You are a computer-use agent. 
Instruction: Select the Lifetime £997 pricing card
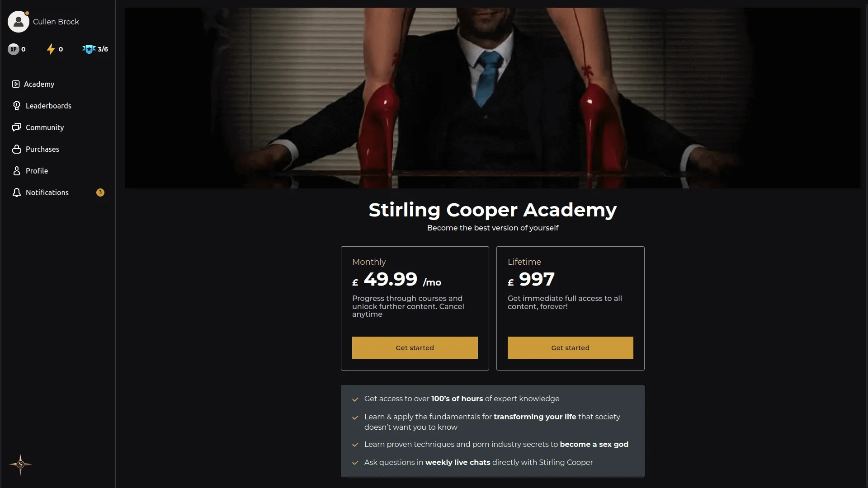(570, 308)
